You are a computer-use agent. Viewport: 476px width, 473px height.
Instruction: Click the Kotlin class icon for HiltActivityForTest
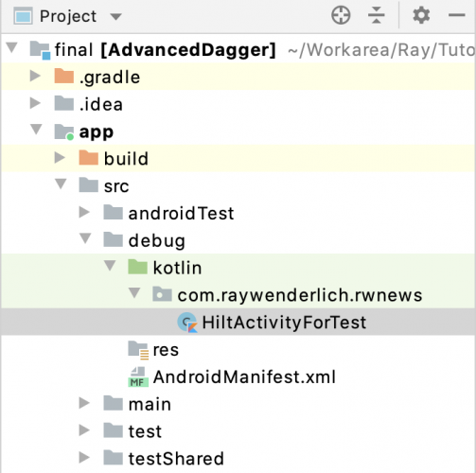tap(187, 323)
